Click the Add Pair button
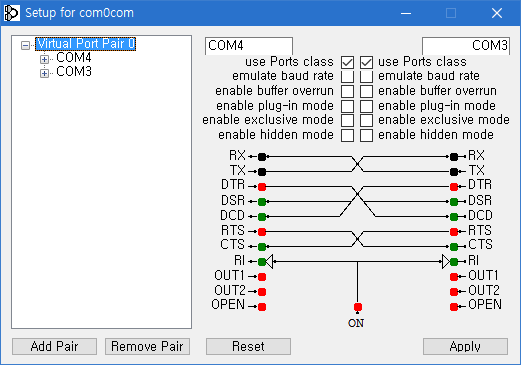This screenshot has height=365, width=521. point(54,346)
